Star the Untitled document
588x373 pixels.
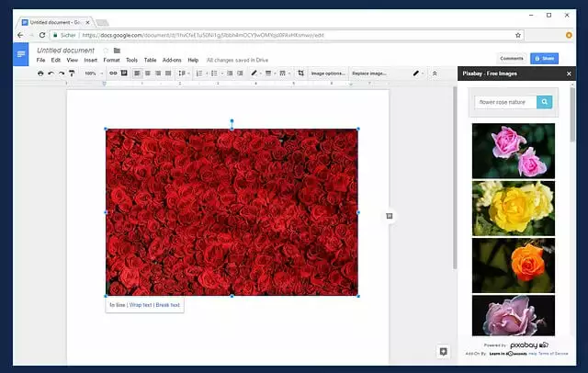coord(106,50)
